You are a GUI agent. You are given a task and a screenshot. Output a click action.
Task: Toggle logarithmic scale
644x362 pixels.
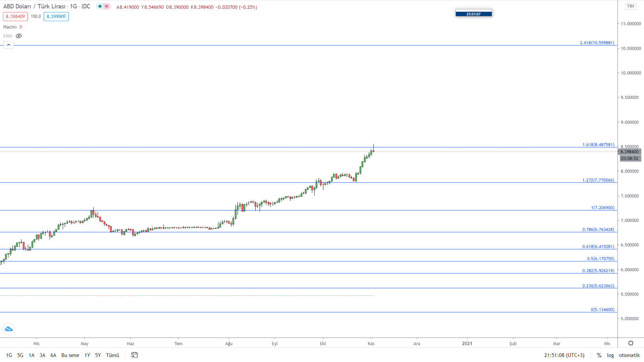click(610, 355)
